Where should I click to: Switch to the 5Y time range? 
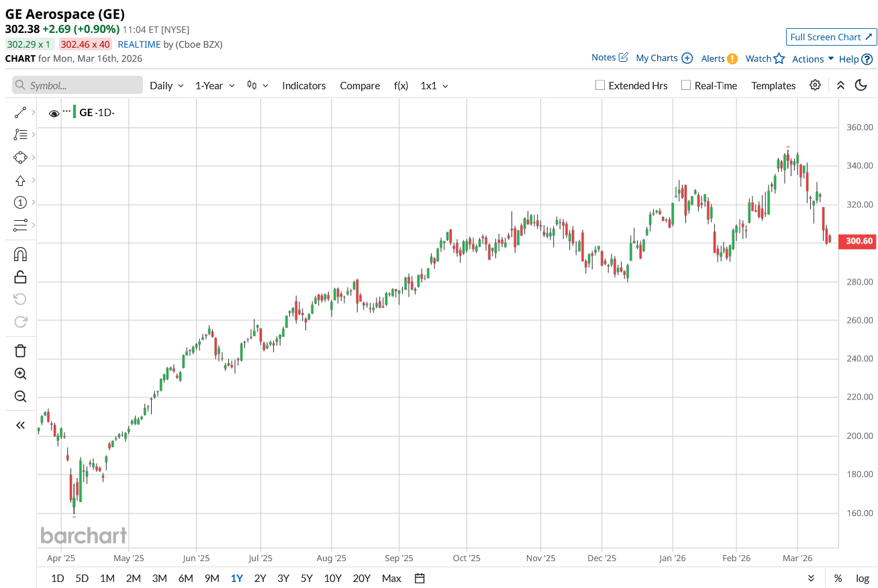(307, 578)
